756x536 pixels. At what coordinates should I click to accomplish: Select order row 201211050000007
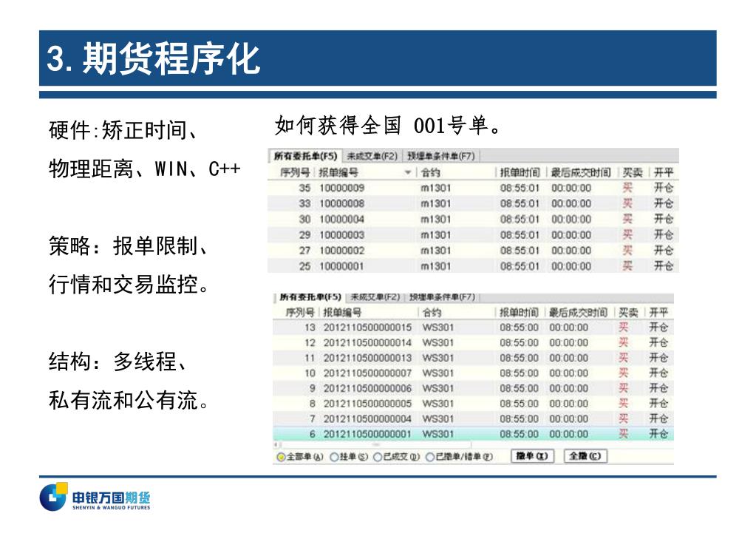(473, 373)
